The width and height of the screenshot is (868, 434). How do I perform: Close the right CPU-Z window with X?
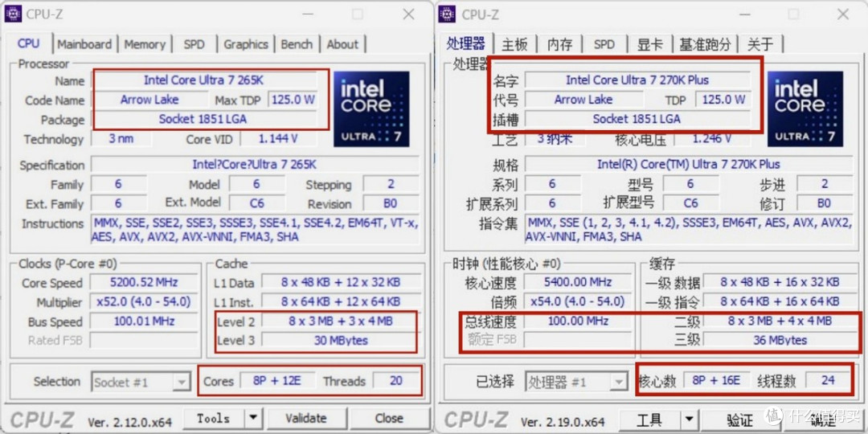[x=842, y=14]
